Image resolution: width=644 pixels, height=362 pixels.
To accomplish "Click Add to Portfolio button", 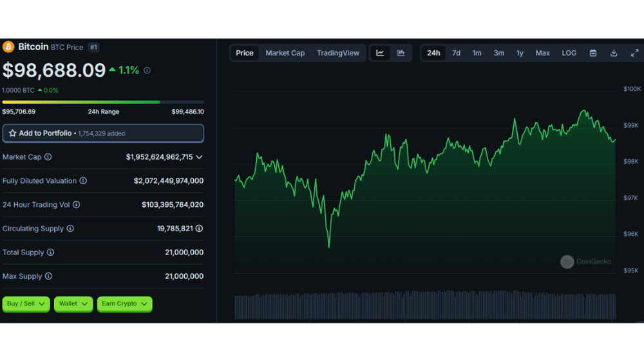I will [x=103, y=133].
